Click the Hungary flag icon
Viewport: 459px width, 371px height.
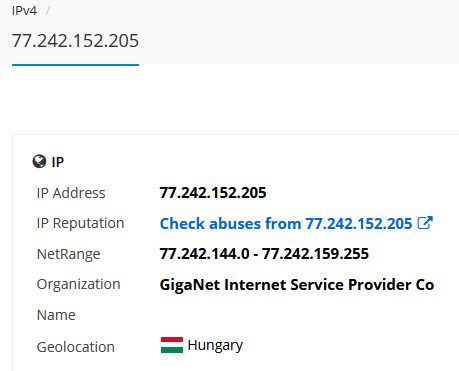click(x=172, y=345)
